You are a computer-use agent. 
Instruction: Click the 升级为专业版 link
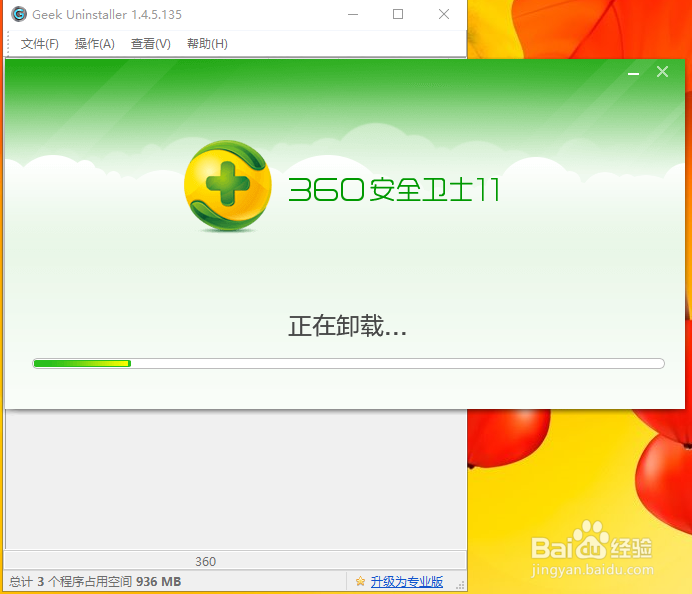click(406, 582)
